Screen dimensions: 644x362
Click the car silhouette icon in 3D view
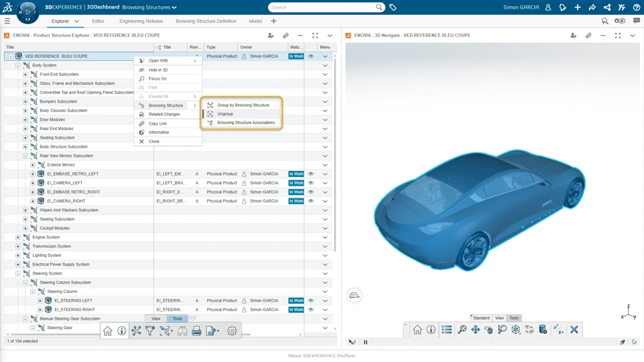tap(354, 295)
